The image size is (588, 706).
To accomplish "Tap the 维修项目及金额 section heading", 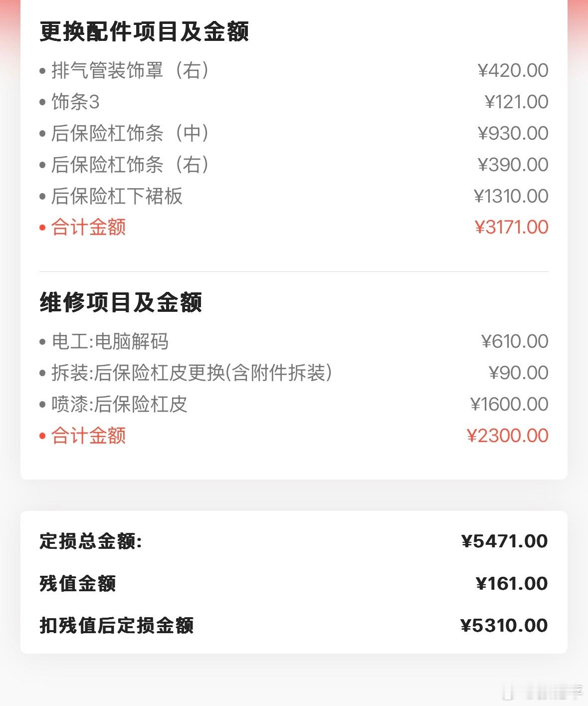I will pyautogui.click(x=121, y=302).
